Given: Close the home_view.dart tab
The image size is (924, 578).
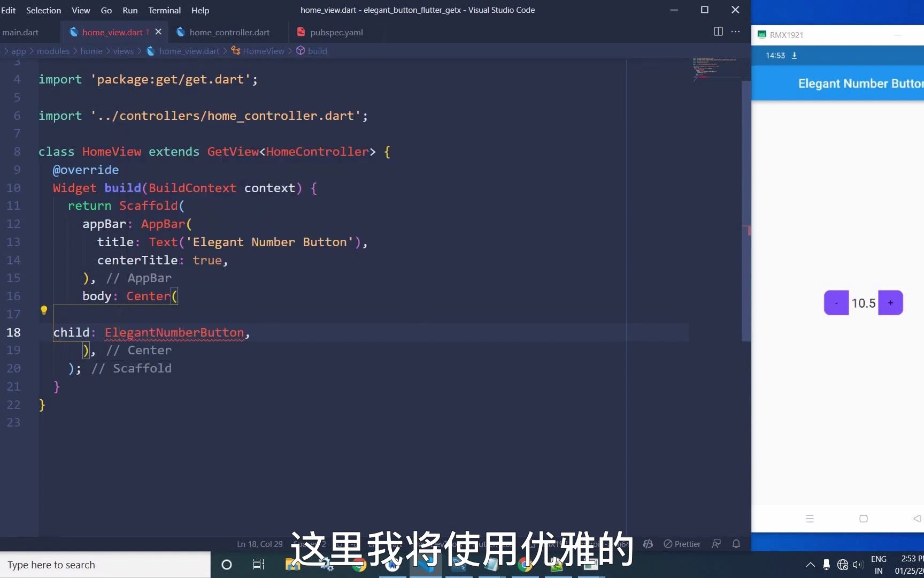Looking at the screenshot, I should point(158,32).
